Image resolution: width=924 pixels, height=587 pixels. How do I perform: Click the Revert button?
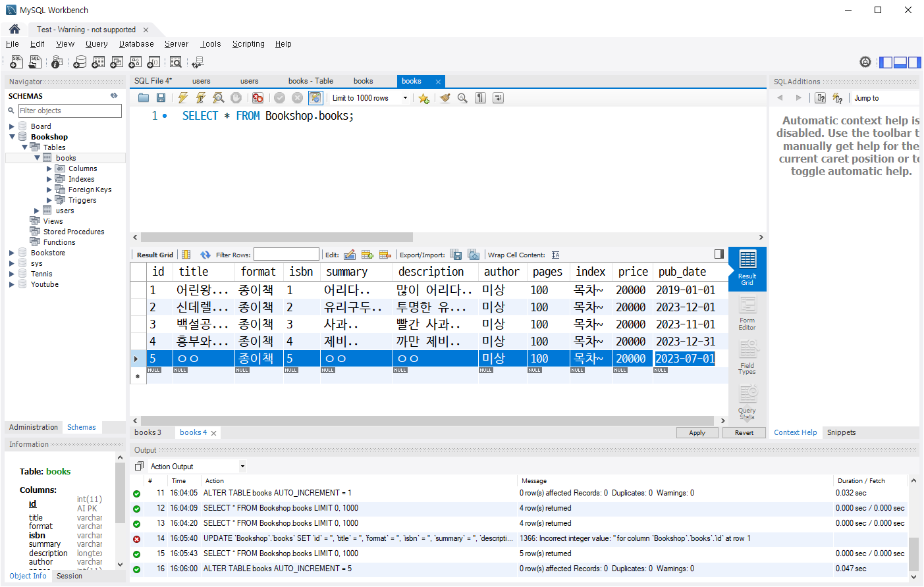pyautogui.click(x=744, y=432)
